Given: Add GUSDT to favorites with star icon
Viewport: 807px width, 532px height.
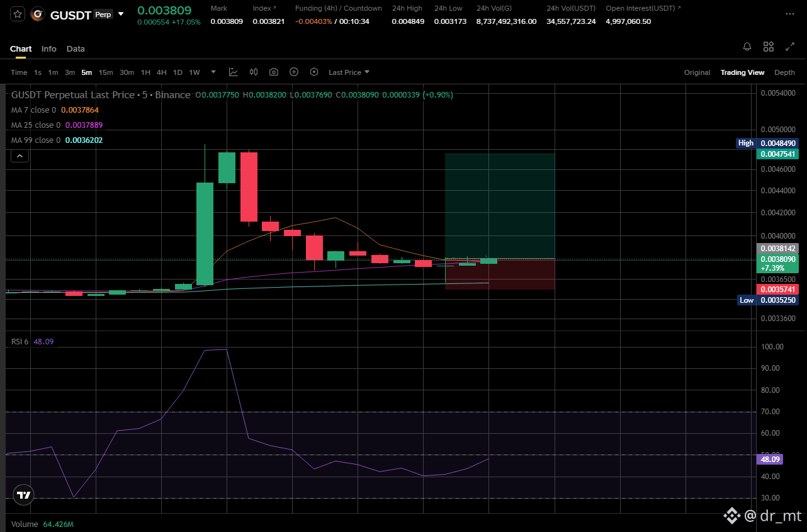Looking at the screenshot, I should pos(18,14).
